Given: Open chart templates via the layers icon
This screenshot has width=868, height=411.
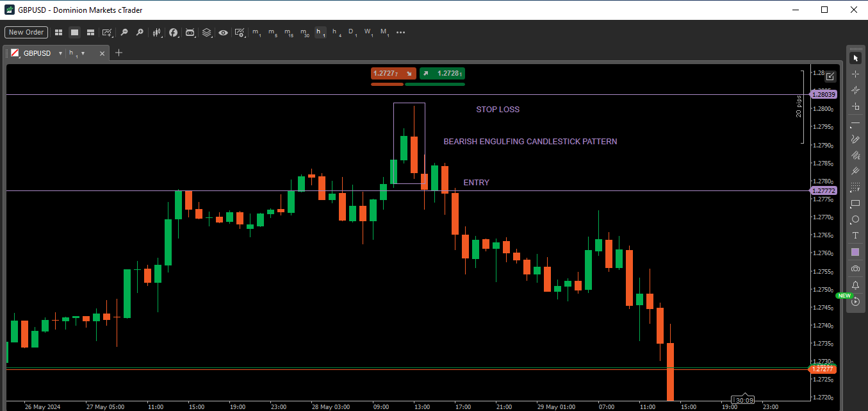Looking at the screenshot, I should coord(207,32).
